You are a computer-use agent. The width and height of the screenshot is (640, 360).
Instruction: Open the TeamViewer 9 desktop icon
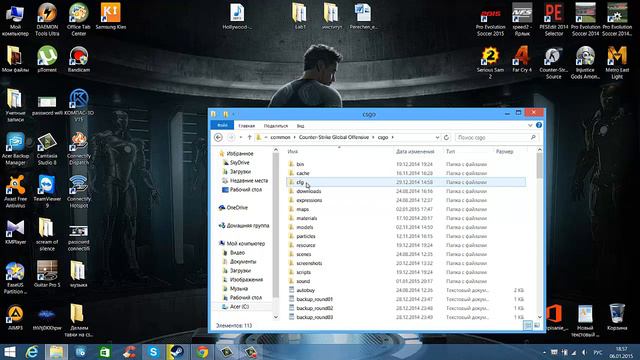point(47,191)
